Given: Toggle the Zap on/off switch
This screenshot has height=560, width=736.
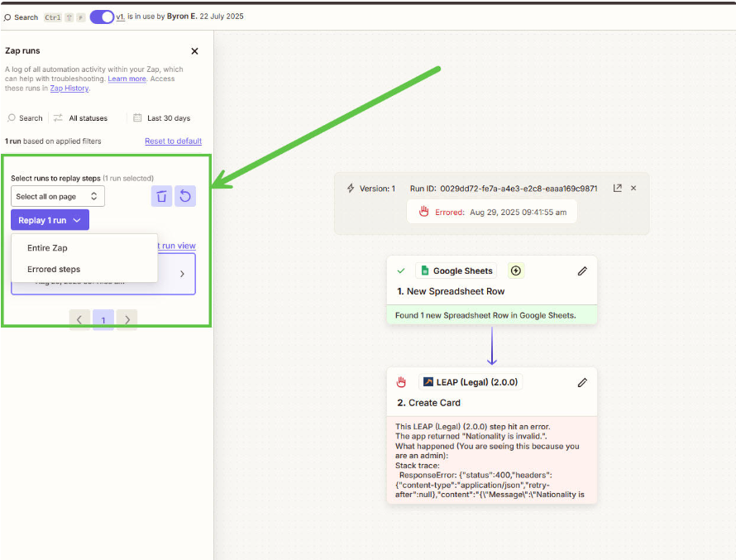Looking at the screenshot, I should point(102,17).
